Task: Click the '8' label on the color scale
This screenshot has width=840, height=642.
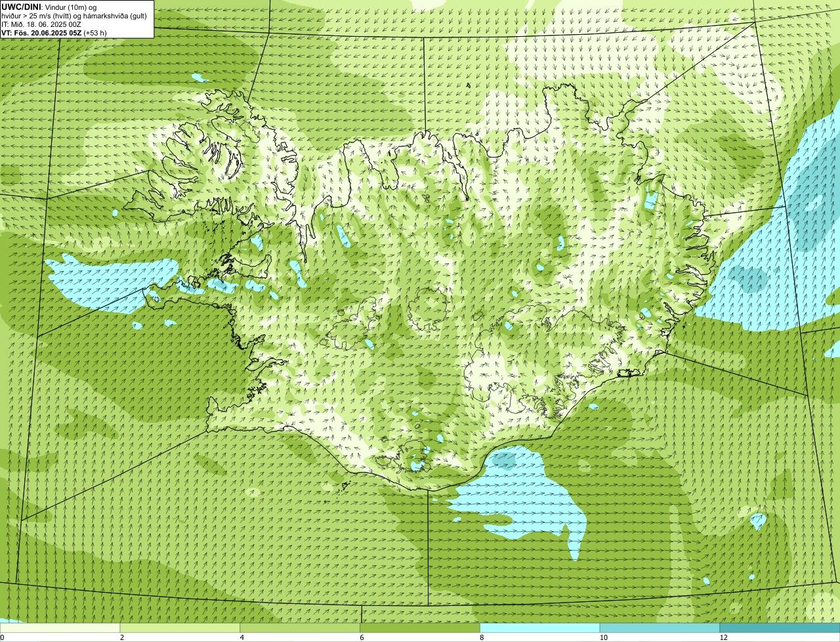Action: pyautogui.click(x=482, y=637)
